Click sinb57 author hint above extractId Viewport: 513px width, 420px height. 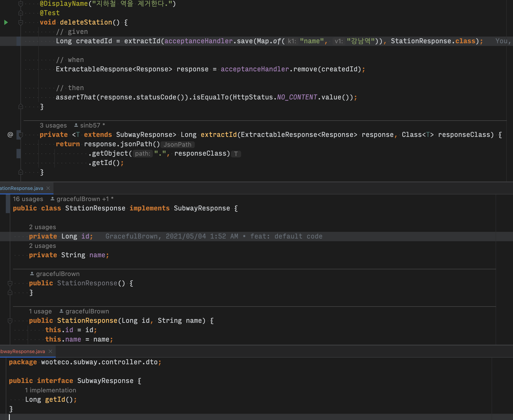point(90,125)
